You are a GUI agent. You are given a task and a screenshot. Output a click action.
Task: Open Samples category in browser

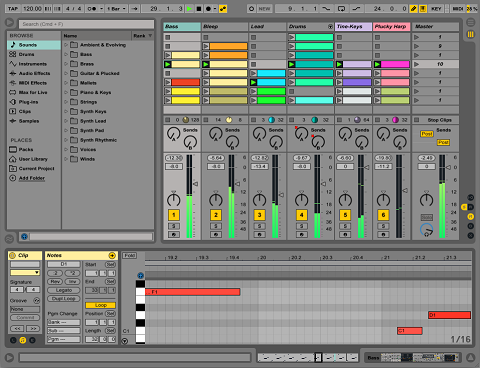pos(33,121)
